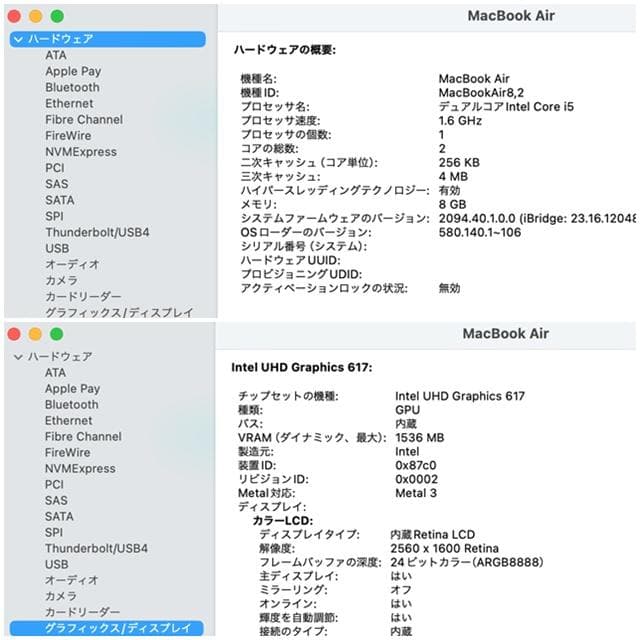Select Ethernet in bottom window sidebar
Image resolution: width=640 pixels, height=640 pixels.
69,420
